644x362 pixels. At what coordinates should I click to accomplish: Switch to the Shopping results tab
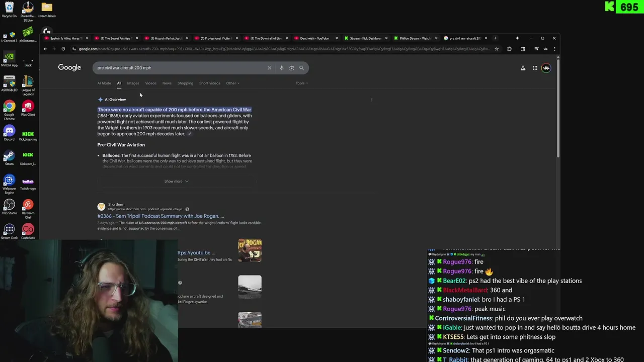[x=185, y=83]
